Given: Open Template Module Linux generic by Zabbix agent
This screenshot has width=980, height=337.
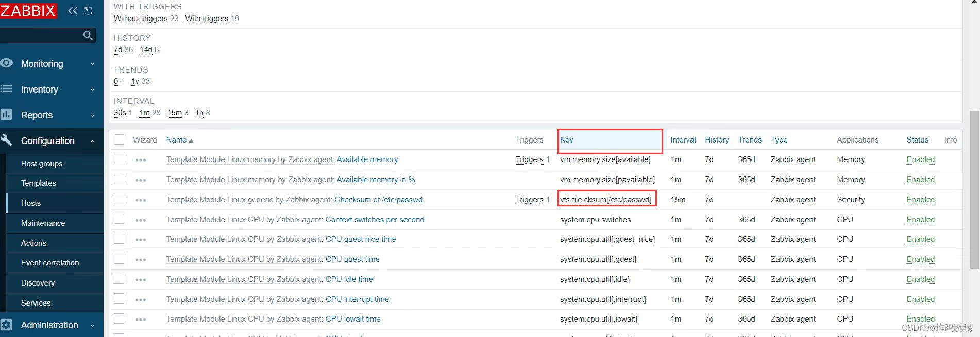Looking at the screenshot, I should coord(248,200).
